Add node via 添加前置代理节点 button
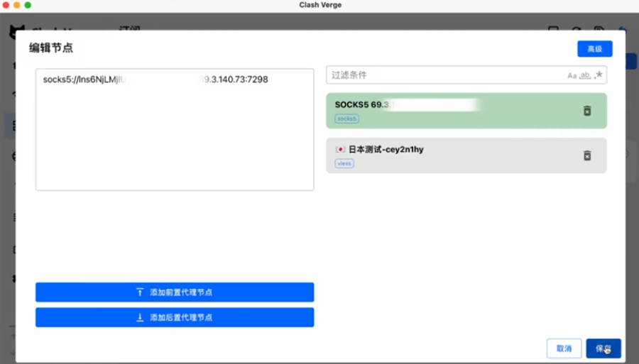 coord(175,292)
